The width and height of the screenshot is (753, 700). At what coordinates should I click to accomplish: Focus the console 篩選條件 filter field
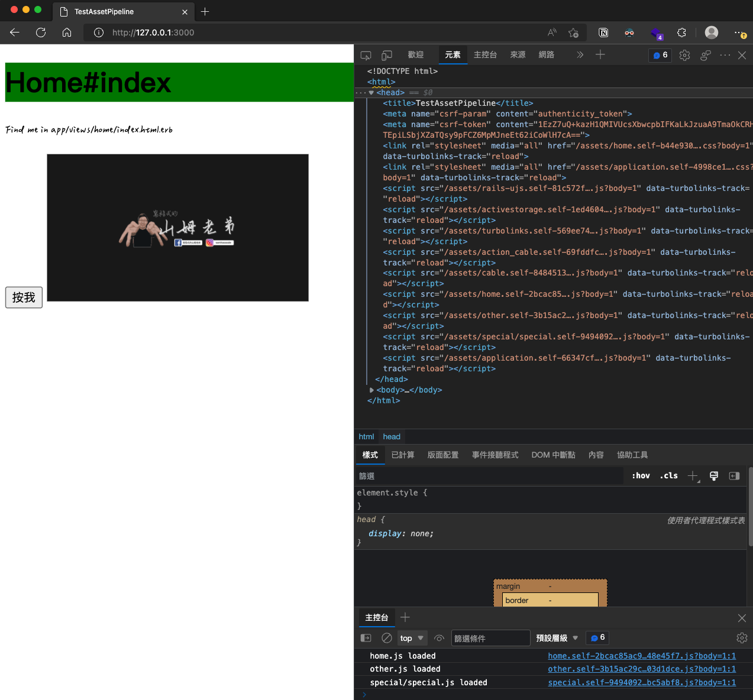point(491,638)
